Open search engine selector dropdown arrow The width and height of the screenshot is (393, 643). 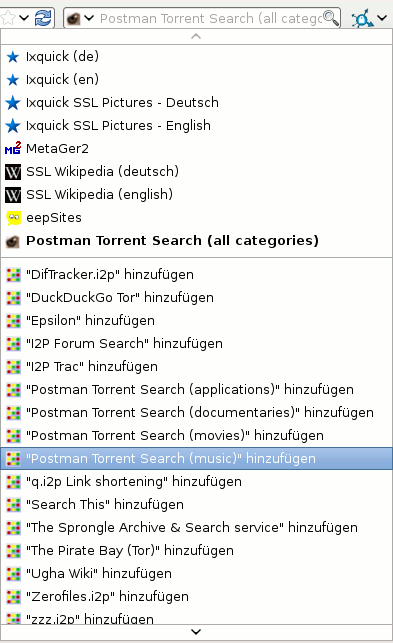click(x=89, y=18)
